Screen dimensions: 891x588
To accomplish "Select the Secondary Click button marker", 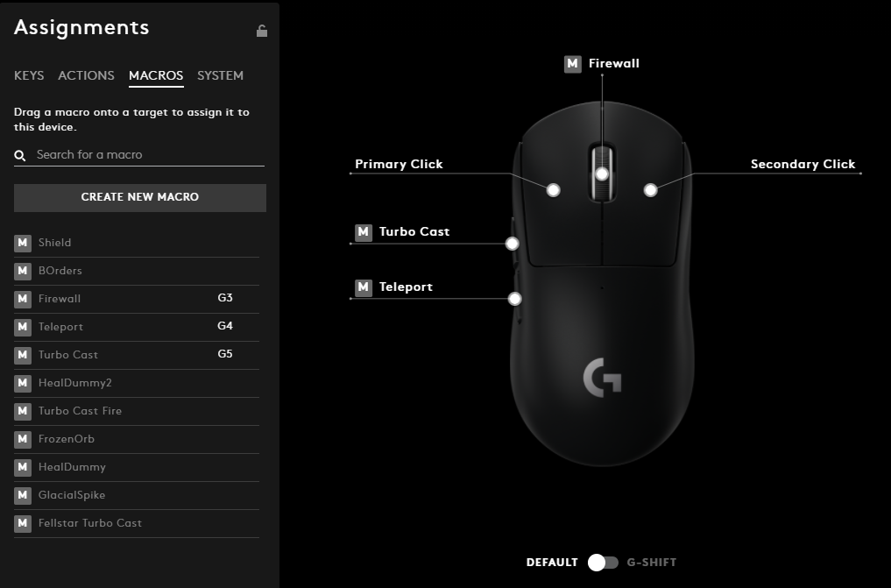I will [x=651, y=190].
